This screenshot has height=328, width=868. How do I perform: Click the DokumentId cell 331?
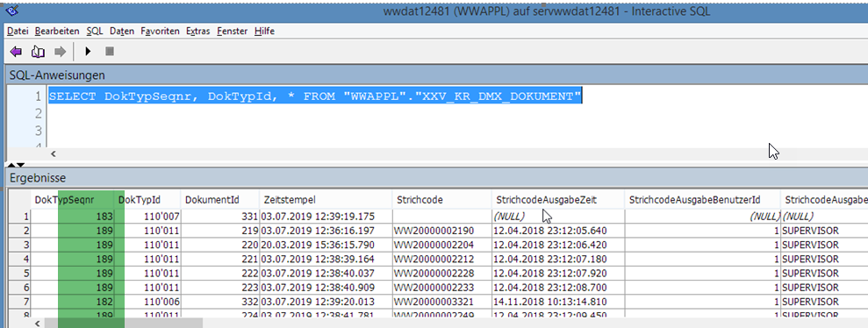pyautogui.click(x=220, y=217)
